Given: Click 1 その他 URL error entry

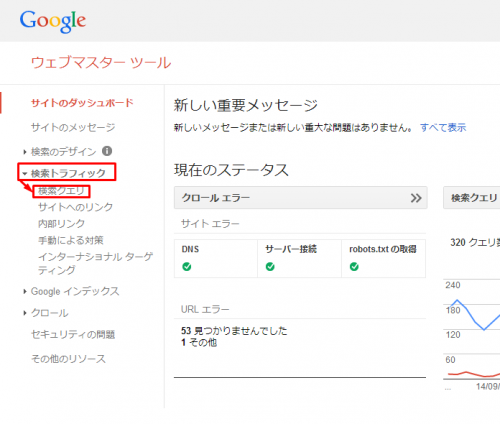Looking at the screenshot, I should 199,342.
